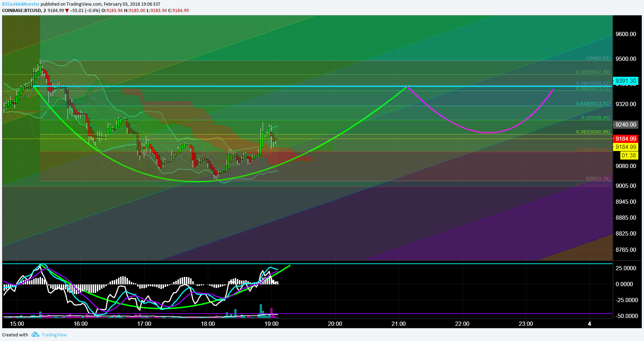The image size is (644, 341).
Task: Click the chart interval value '2'
Action: 45,10
